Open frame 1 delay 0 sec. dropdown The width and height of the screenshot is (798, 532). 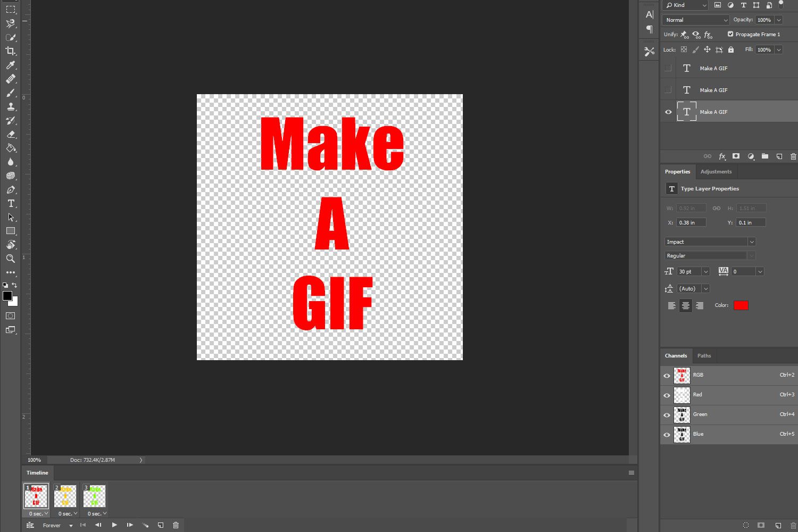[x=39, y=513]
